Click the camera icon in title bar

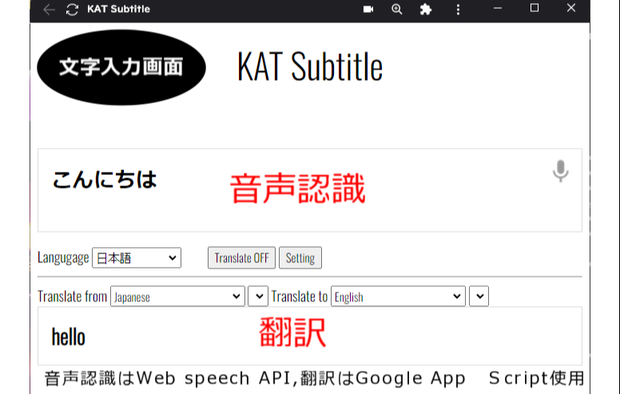(x=368, y=9)
